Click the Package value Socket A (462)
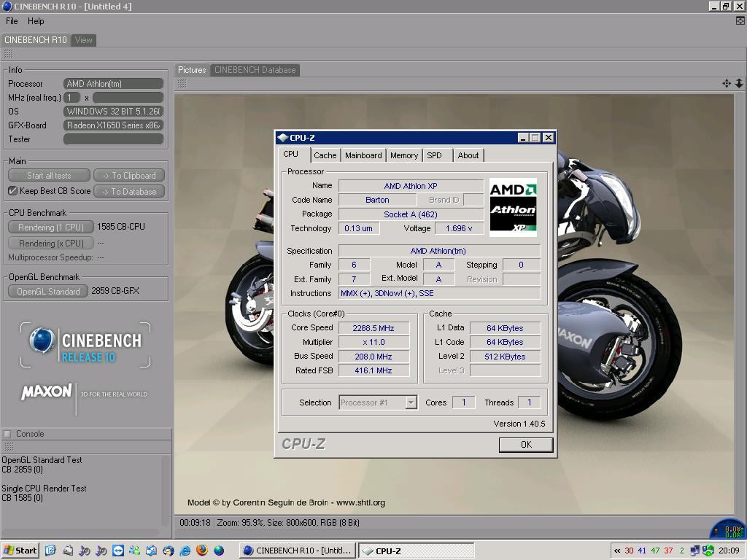Screen dimensions: 747x560 tap(411, 214)
